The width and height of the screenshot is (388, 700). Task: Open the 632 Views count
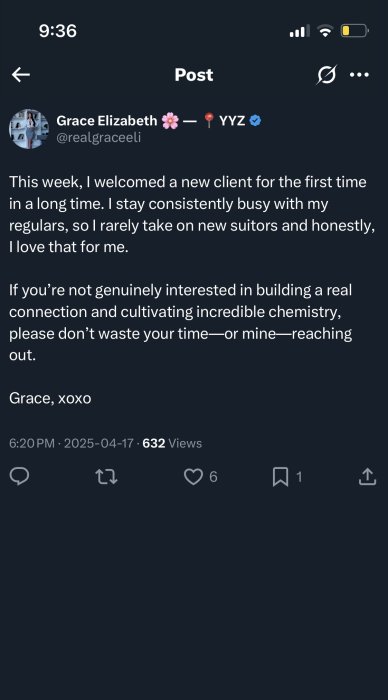tap(172, 443)
